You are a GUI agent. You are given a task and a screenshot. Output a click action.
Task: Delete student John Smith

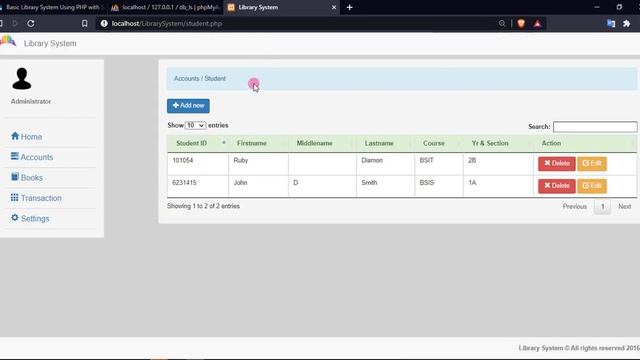click(x=557, y=186)
